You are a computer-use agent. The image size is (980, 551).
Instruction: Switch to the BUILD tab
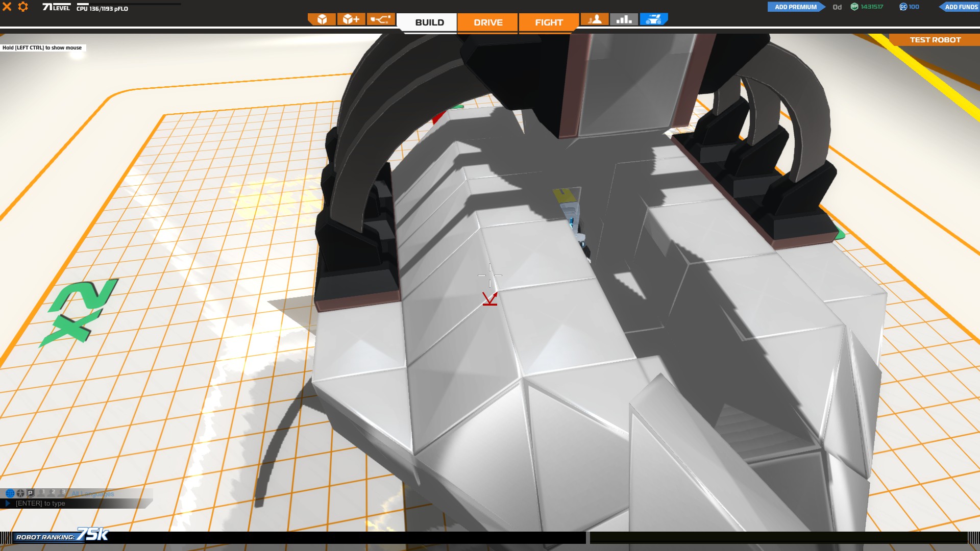(429, 22)
